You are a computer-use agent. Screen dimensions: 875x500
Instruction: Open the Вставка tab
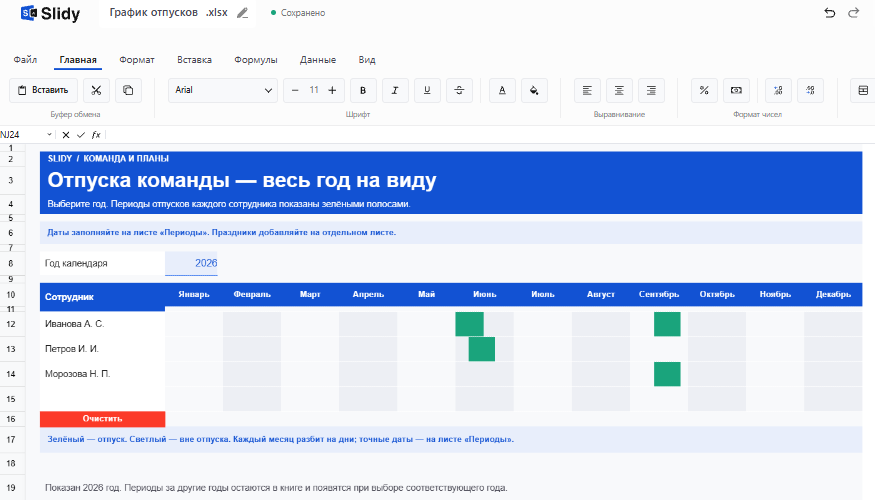194,60
